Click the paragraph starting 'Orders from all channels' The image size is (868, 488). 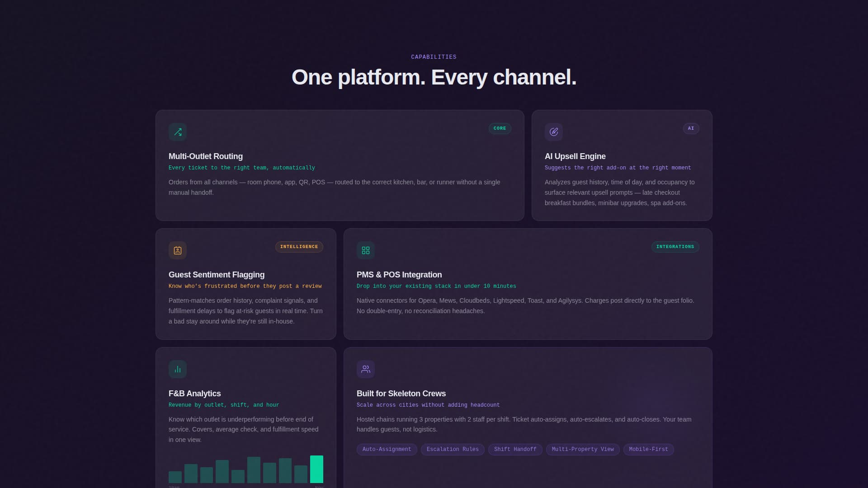point(335,188)
